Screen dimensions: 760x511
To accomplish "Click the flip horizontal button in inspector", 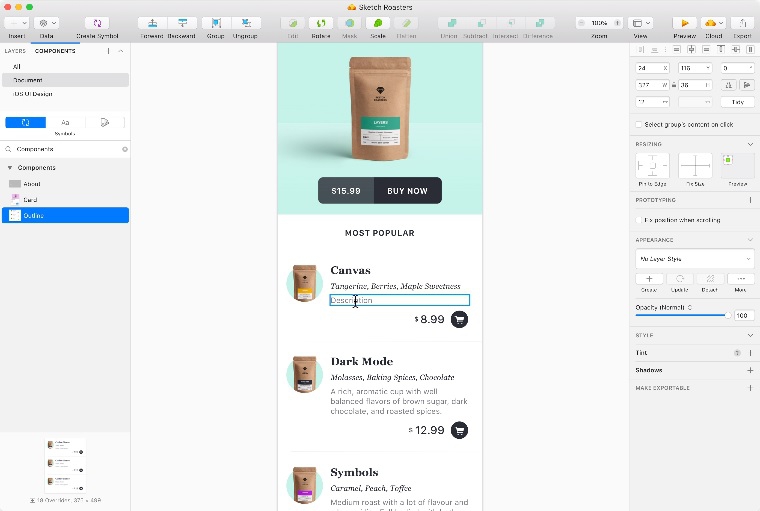I will coord(728,85).
